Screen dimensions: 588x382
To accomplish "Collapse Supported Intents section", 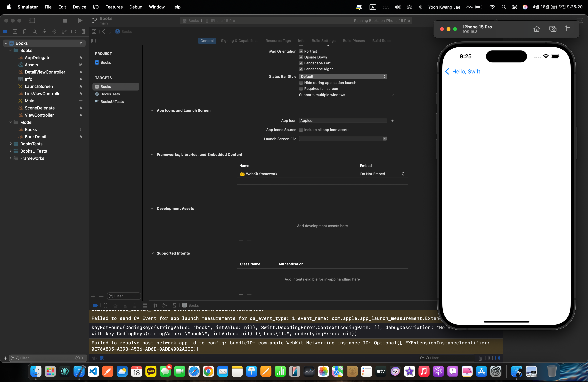I will [x=152, y=253].
